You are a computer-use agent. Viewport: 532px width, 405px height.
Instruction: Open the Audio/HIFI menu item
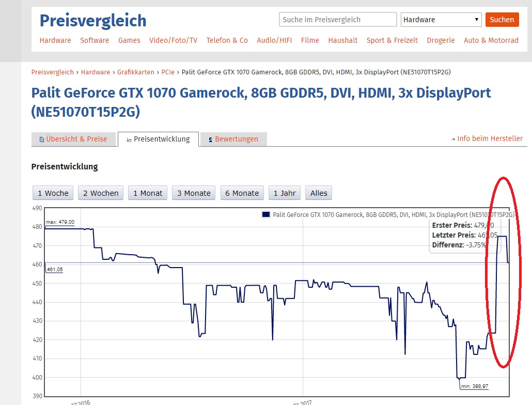point(274,40)
